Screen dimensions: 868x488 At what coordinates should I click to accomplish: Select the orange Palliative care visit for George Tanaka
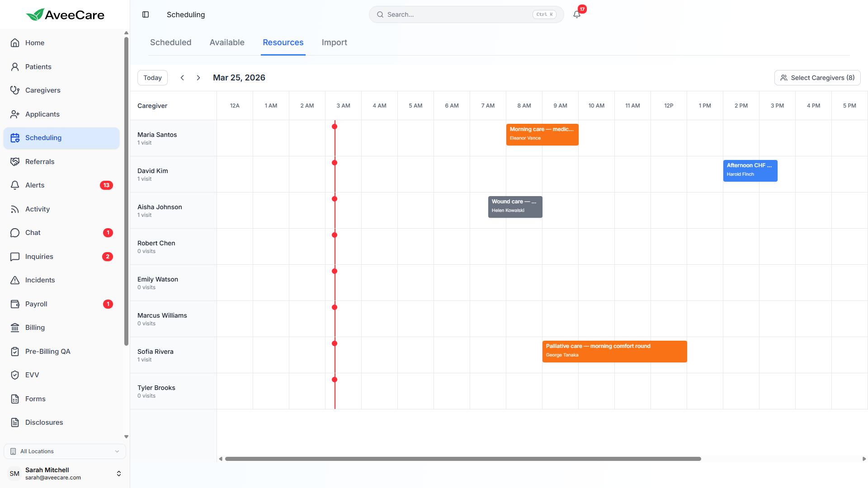click(x=614, y=351)
